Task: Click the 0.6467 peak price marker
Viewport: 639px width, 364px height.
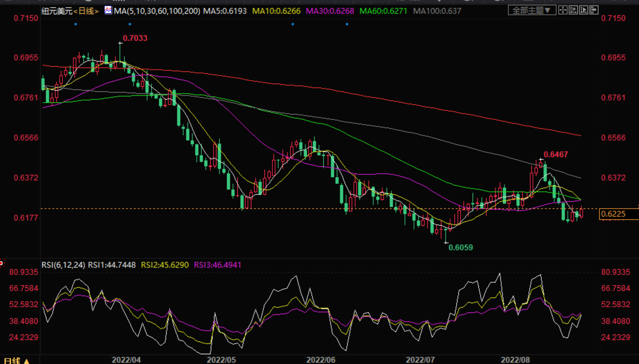Action: point(555,155)
